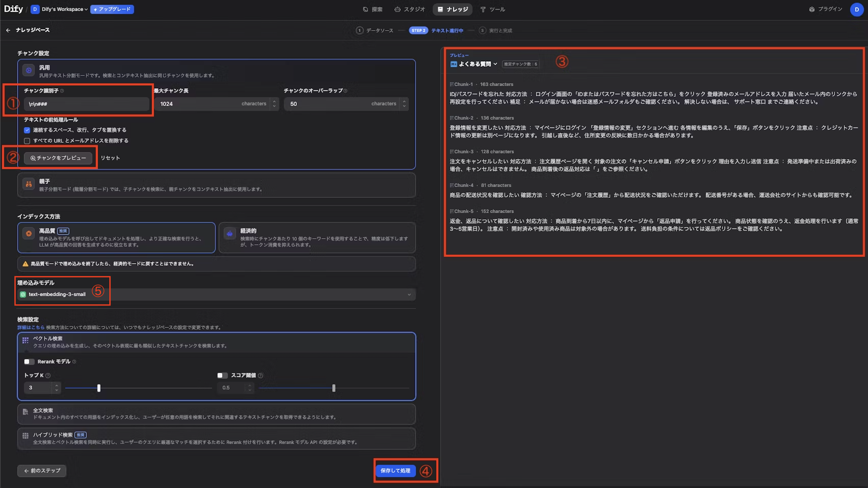Click the チャンクをプレビュー button

coord(58,158)
